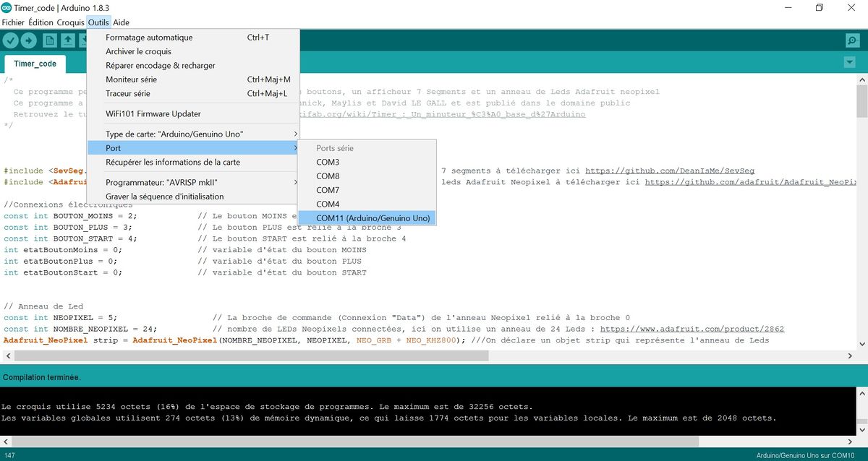
Task: Click the Open sketch toolbar icon
Action: pyautogui.click(x=67, y=40)
